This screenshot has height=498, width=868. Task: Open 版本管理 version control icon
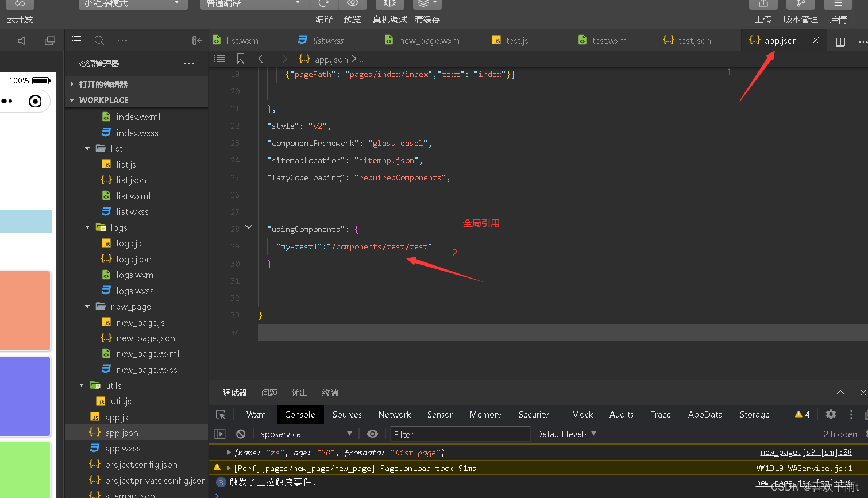(801, 4)
